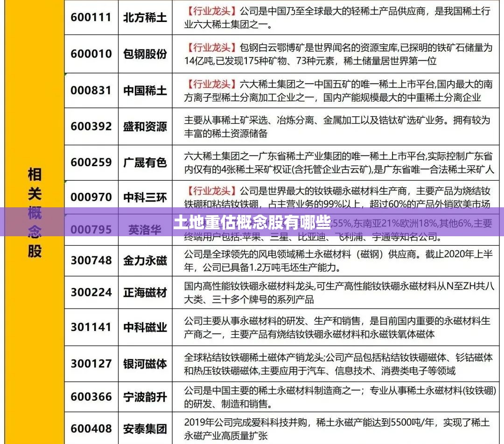Click the 中科磁业 description about 永磁铁氧体磁体

(x=337, y=328)
